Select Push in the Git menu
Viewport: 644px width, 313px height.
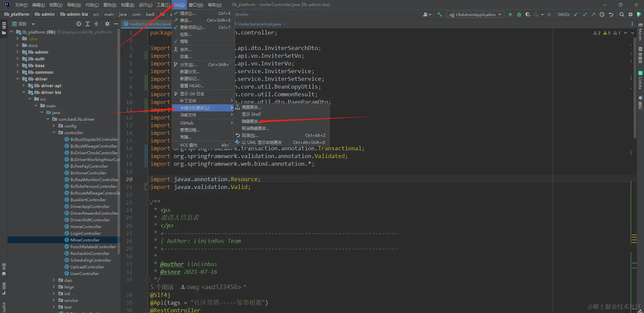(203, 20)
